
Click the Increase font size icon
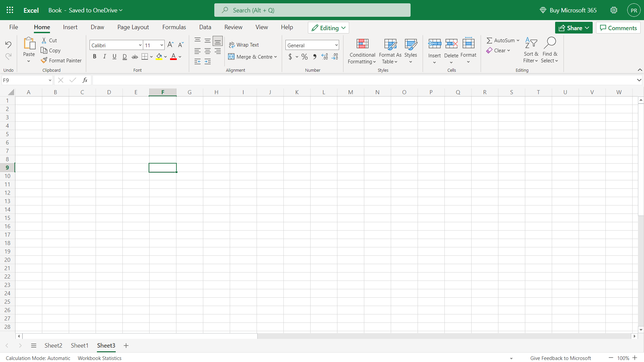click(170, 45)
